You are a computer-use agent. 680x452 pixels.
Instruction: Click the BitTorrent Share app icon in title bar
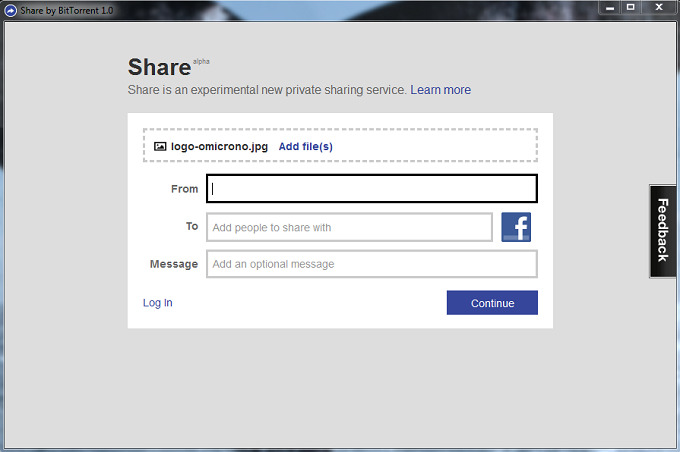(10, 10)
